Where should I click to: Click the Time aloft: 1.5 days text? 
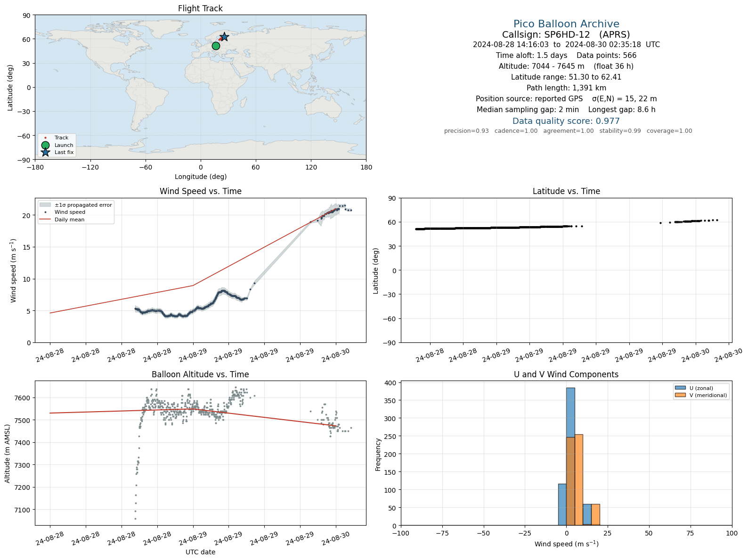tap(532, 56)
